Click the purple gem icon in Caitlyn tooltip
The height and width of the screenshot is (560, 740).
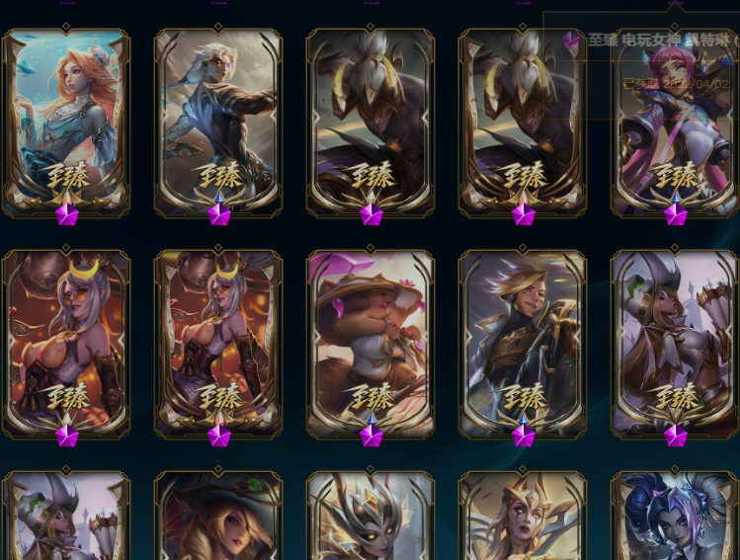[x=571, y=40]
